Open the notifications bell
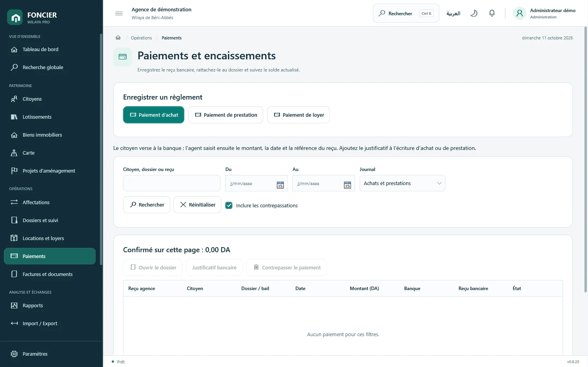 (492, 13)
